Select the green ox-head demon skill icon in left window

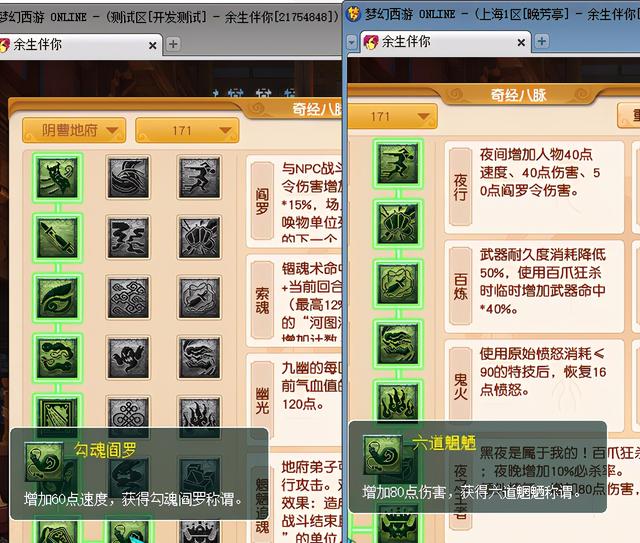click(58, 178)
